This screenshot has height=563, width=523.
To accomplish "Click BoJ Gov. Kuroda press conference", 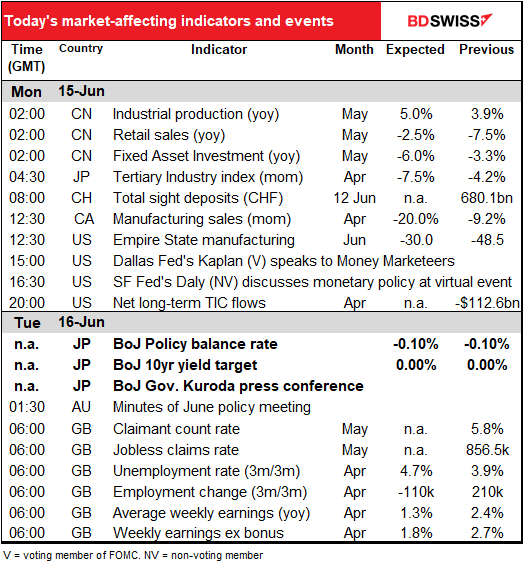I will [238, 386].
